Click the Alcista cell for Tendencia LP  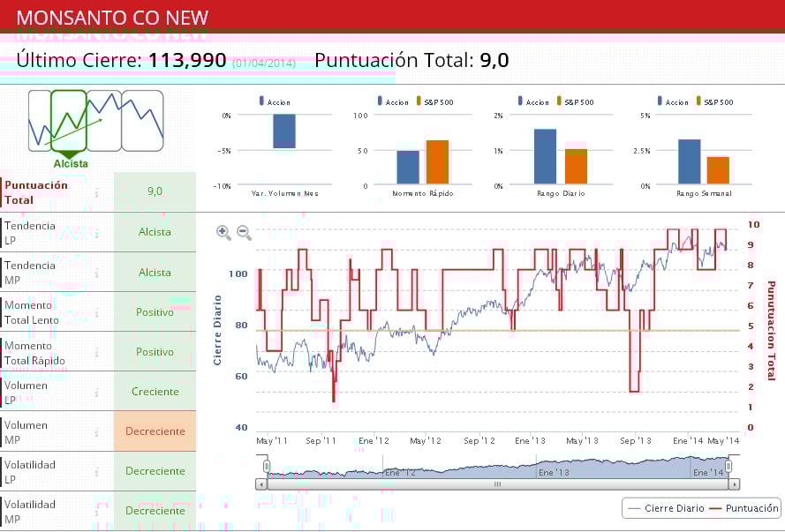tap(155, 232)
